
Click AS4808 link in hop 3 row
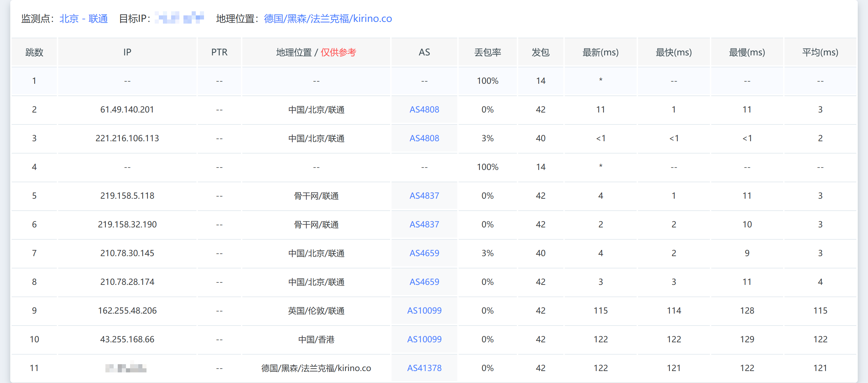coord(424,138)
